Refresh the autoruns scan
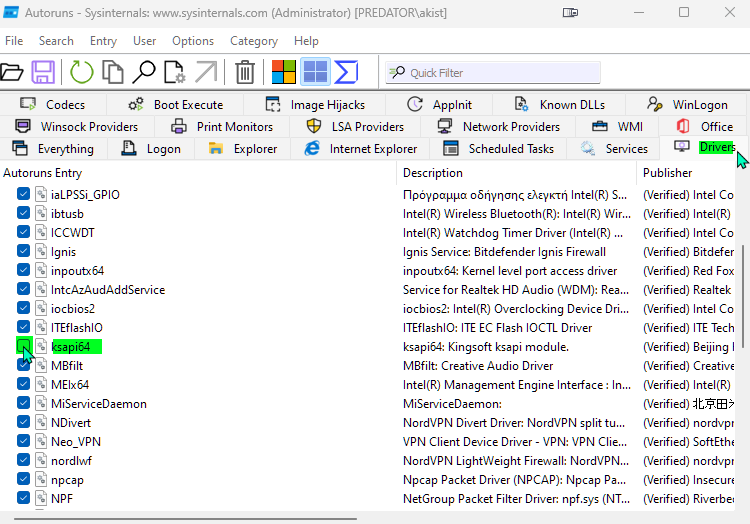Image resolution: width=750 pixels, height=524 pixels. pos(81,72)
